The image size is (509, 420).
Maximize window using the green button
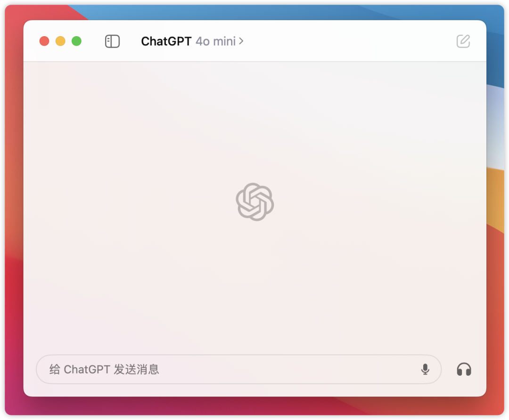pyautogui.click(x=77, y=41)
